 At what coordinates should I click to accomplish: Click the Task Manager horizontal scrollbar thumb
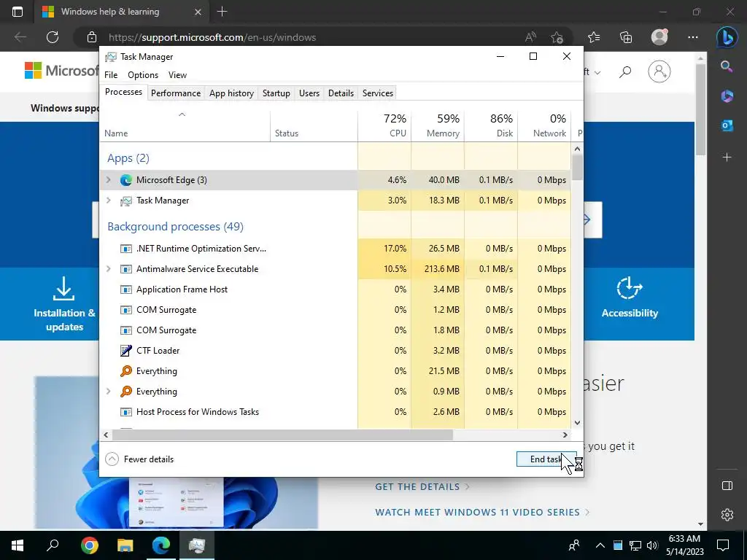(282, 435)
